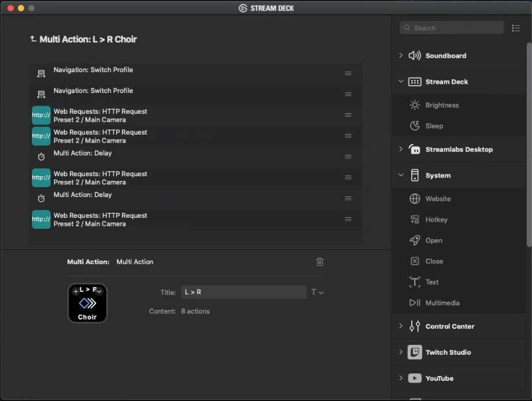Click the first Multi Action: Delay row
This screenshot has width=532, height=401.
[x=195, y=157]
